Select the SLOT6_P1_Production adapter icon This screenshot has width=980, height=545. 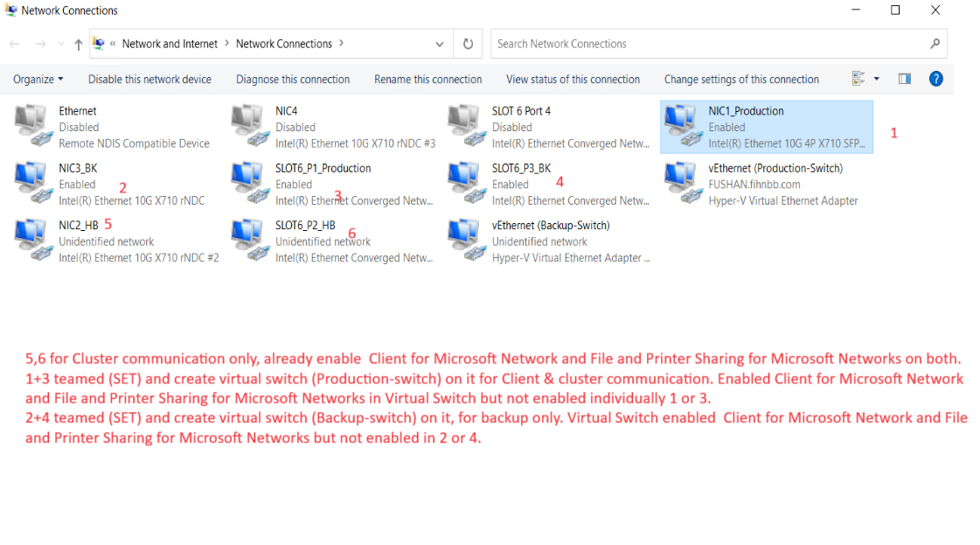click(250, 183)
